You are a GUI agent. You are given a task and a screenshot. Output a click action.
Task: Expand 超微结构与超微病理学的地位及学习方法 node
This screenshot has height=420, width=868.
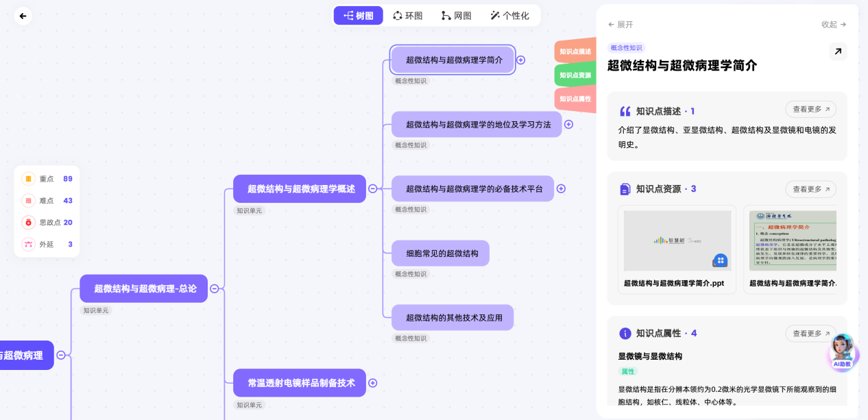568,125
